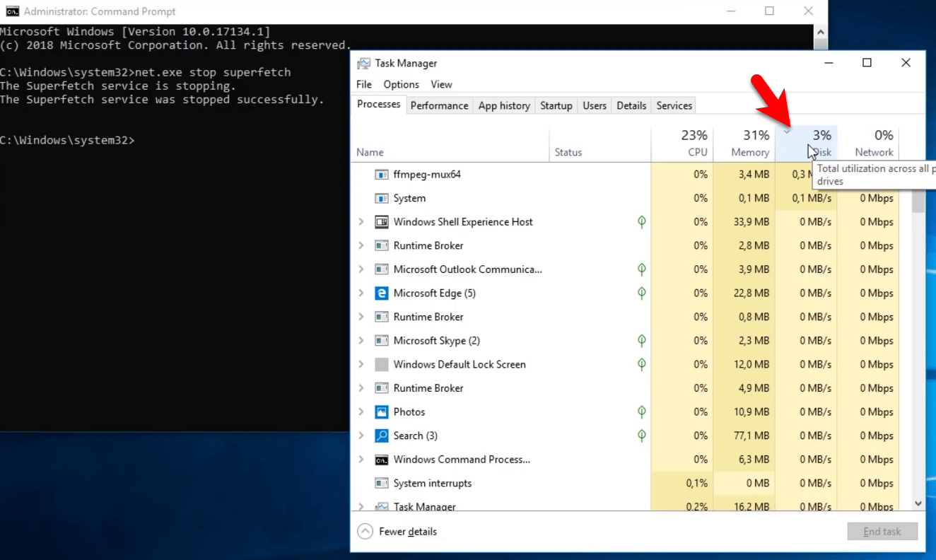Expand the Microsoft Edge (5) process group
Screen dimensions: 936x560
point(361,293)
